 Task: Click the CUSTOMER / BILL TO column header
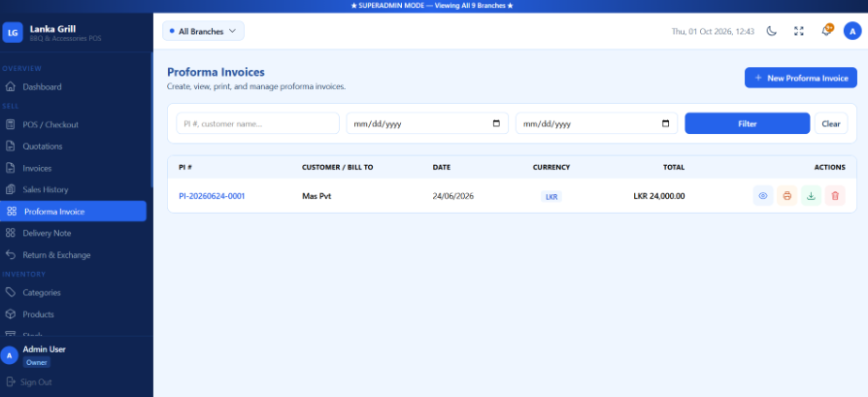click(x=337, y=167)
